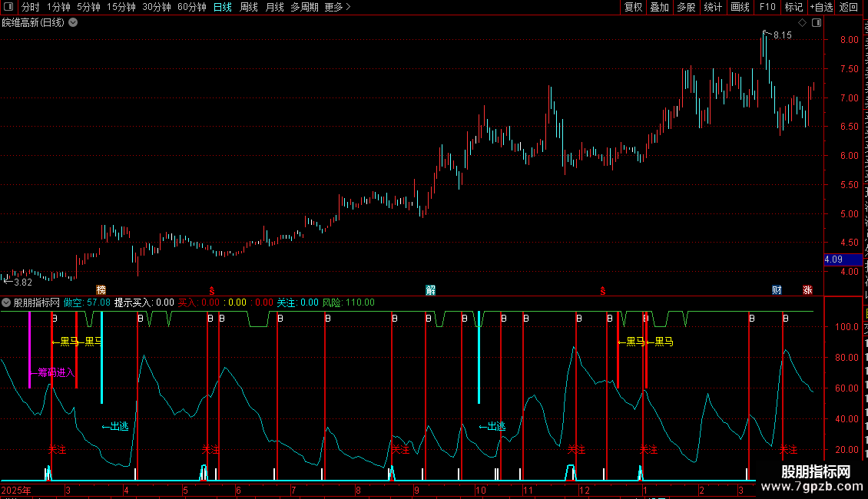The image size is (868, 499).
Task: Click the red S marker near May
Action: point(211,291)
